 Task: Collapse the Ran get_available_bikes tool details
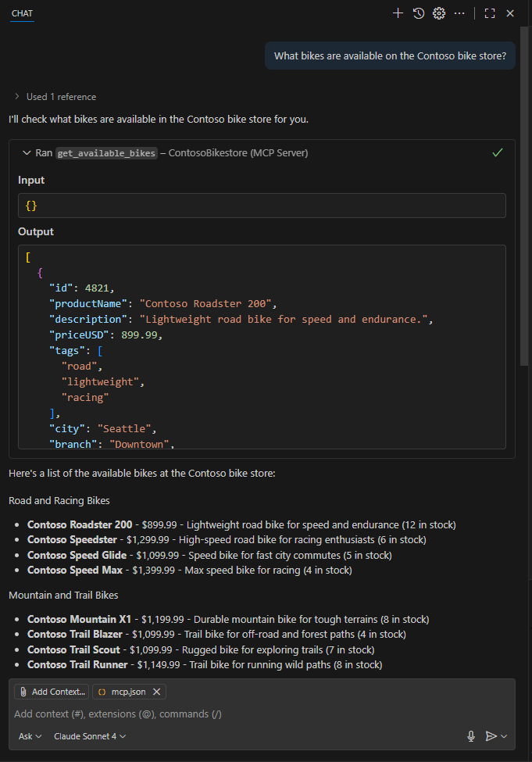pyautogui.click(x=27, y=153)
